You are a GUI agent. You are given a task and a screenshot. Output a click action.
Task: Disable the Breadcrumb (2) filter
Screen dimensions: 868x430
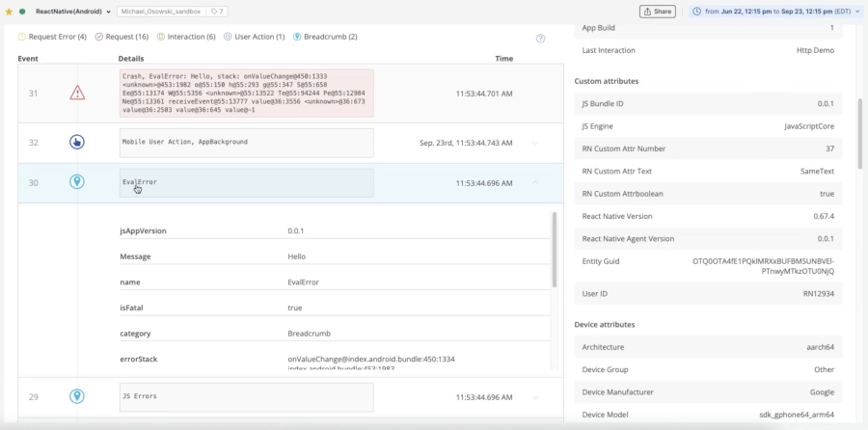click(325, 37)
